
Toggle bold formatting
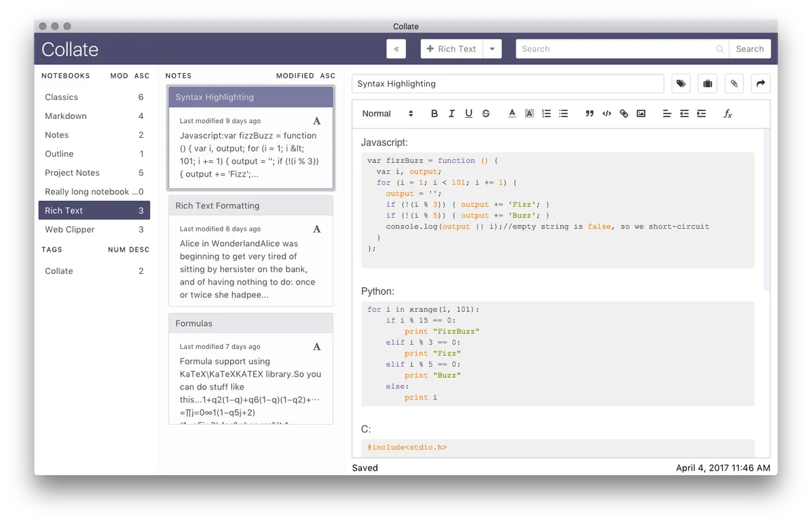pos(434,114)
